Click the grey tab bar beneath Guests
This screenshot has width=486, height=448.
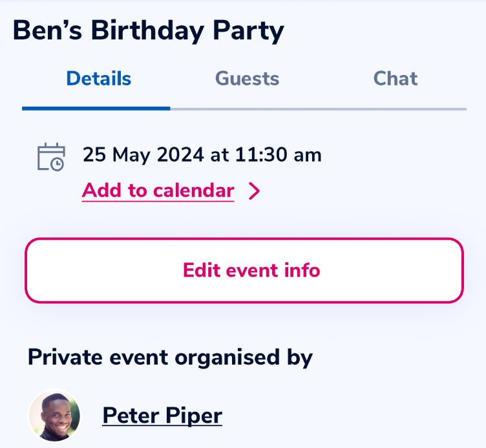tap(244, 109)
